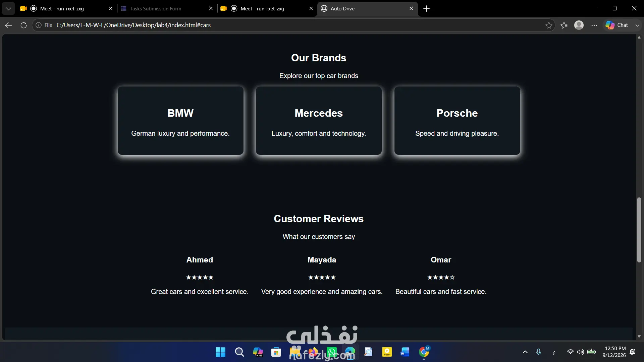The width and height of the screenshot is (644, 362).
Task: Show hidden system tray icons
Action: 525,352
